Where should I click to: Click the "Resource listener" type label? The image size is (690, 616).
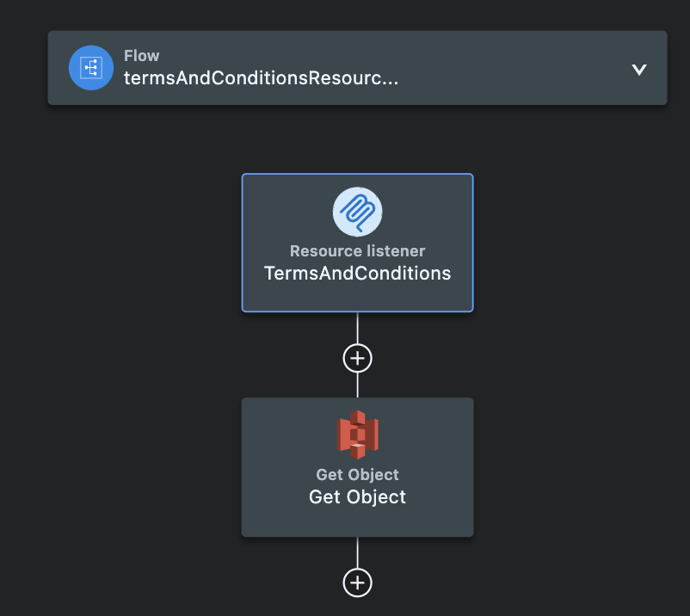(357, 251)
